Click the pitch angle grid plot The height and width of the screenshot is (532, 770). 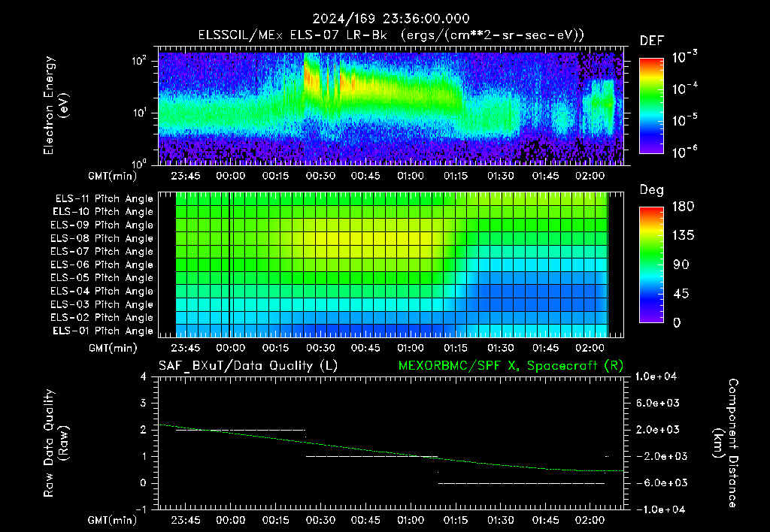point(391,264)
